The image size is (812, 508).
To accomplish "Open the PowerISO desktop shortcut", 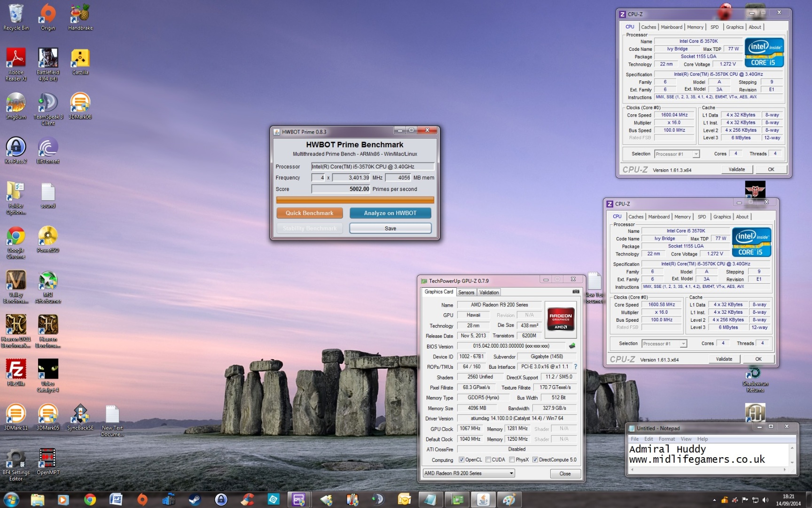I will pyautogui.click(x=48, y=239).
